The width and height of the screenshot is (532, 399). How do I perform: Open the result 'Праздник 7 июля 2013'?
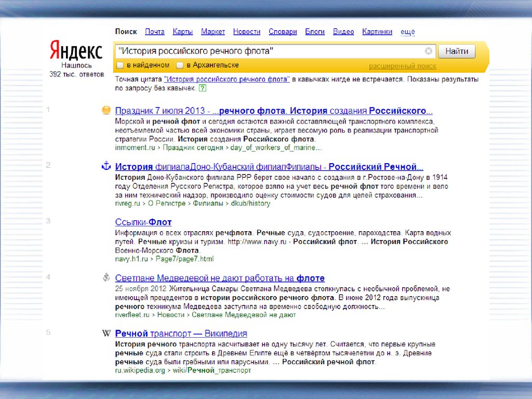pyautogui.click(x=274, y=111)
